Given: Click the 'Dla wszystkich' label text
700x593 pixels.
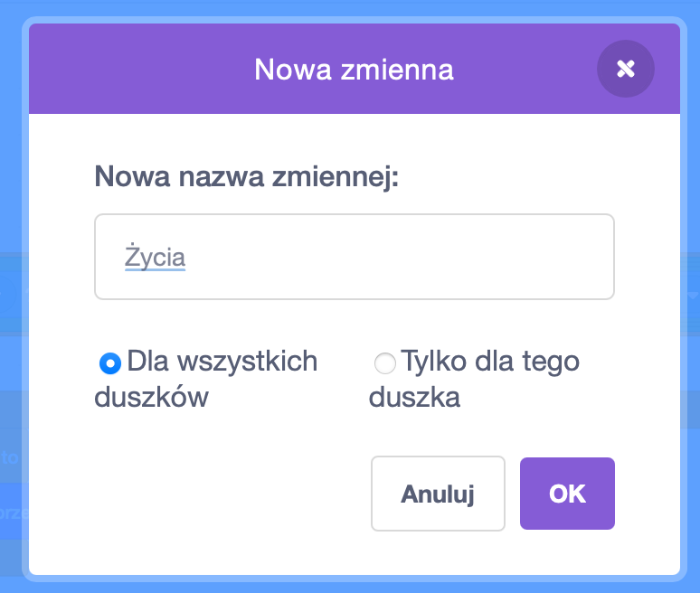Looking at the screenshot, I should tap(222, 362).
